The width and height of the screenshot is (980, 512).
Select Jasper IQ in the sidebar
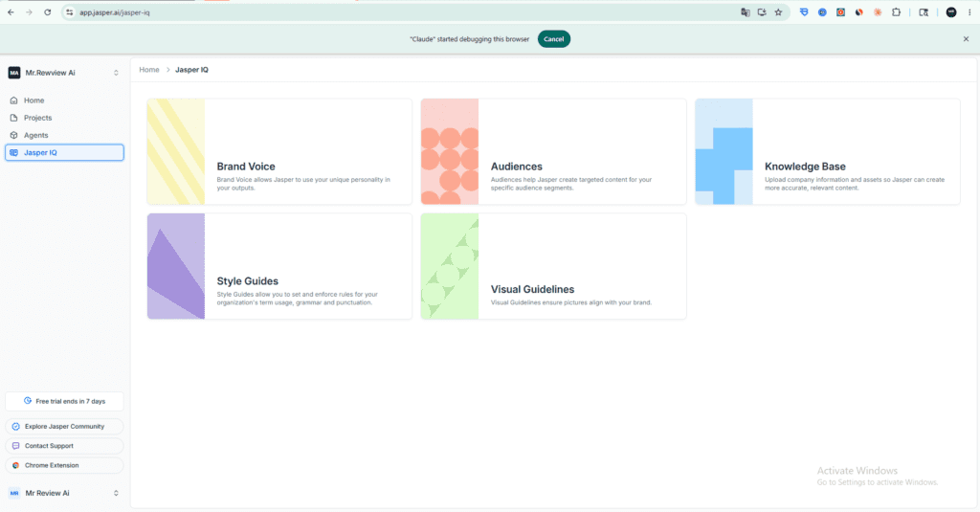click(x=64, y=152)
